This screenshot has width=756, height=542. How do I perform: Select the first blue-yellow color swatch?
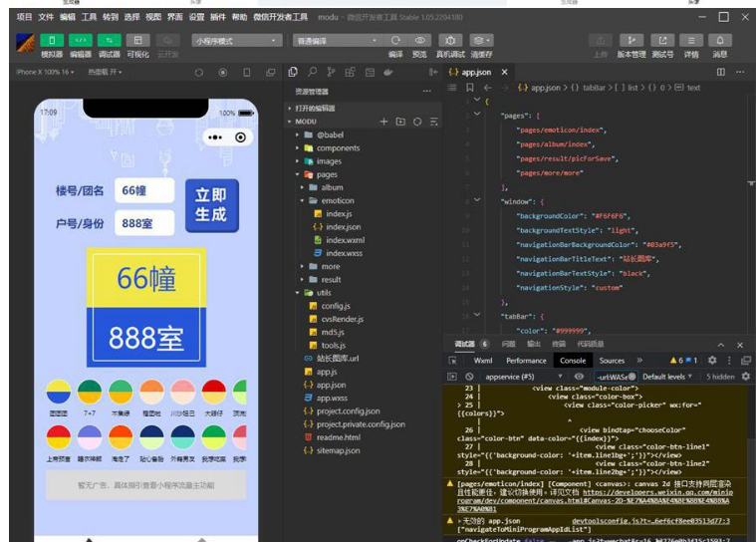[x=59, y=392]
